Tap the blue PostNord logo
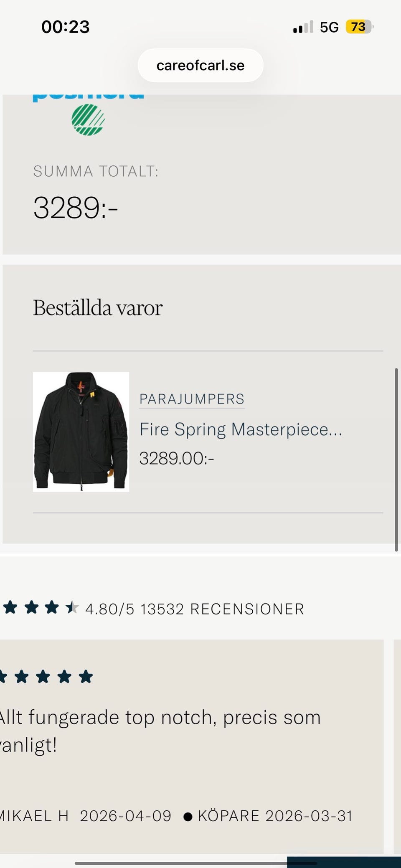The height and width of the screenshot is (868, 401). coord(88,98)
